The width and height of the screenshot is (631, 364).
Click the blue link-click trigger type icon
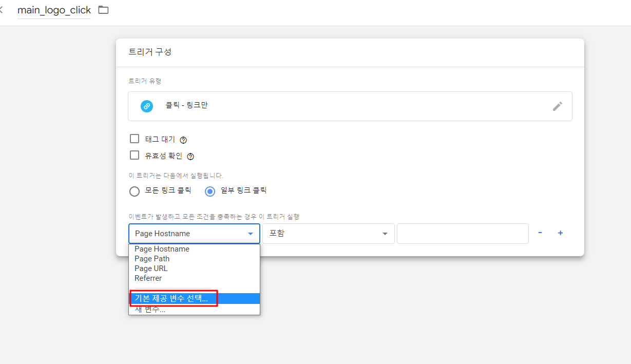click(x=146, y=106)
